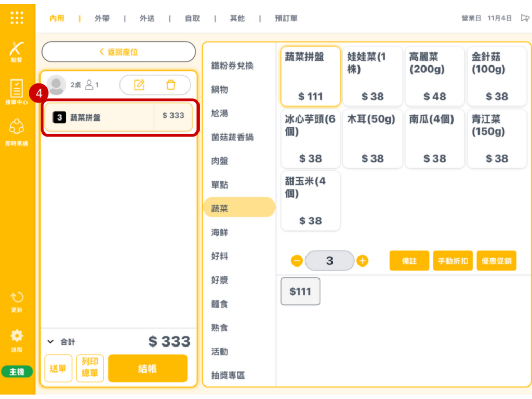Screen dimensions: 532x399
Task: Switch to the 外帶 takeout tab
Action: 102,18
